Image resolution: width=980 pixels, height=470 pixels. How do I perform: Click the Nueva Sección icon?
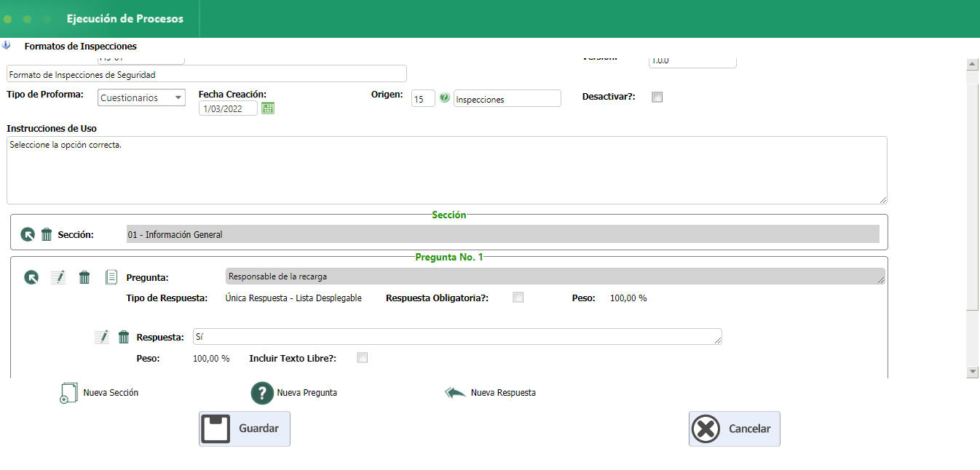[x=68, y=393]
